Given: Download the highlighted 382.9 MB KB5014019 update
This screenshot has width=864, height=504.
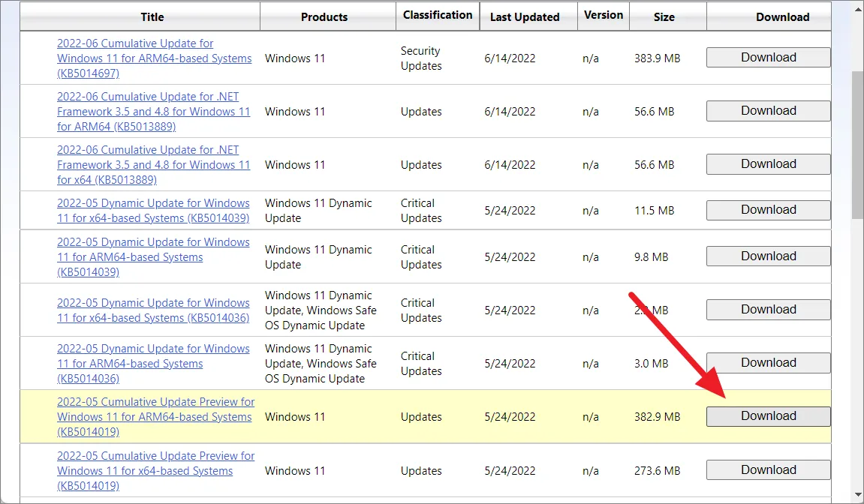Looking at the screenshot, I should point(768,416).
